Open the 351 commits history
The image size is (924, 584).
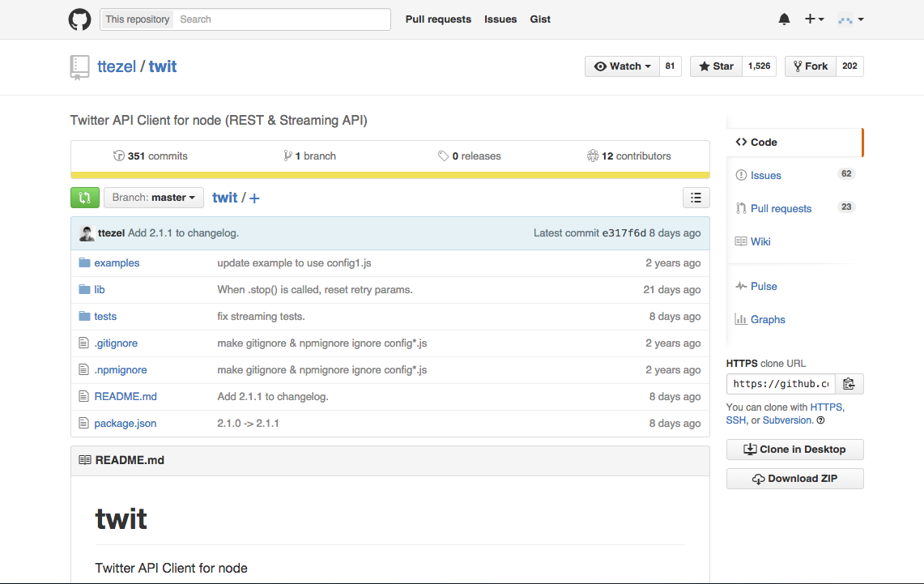click(151, 156)
